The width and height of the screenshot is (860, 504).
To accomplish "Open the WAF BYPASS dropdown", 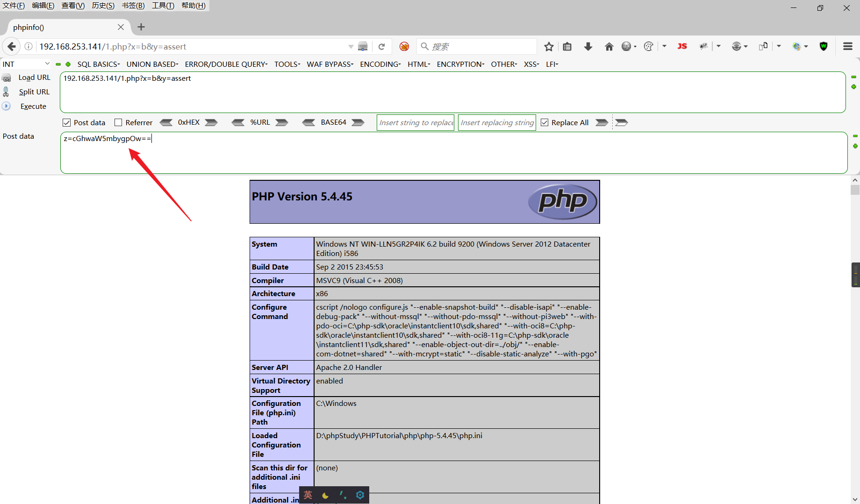I will pos(329,64).
